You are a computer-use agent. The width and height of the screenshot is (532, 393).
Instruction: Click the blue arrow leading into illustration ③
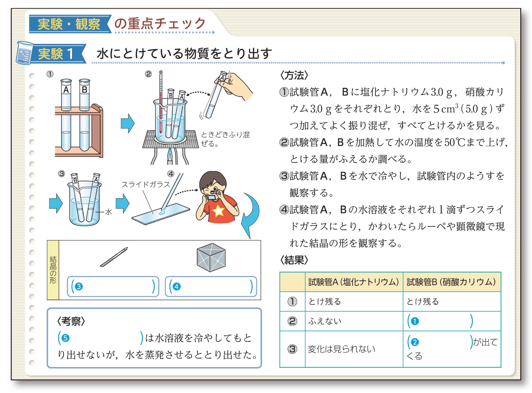[56, 203]
